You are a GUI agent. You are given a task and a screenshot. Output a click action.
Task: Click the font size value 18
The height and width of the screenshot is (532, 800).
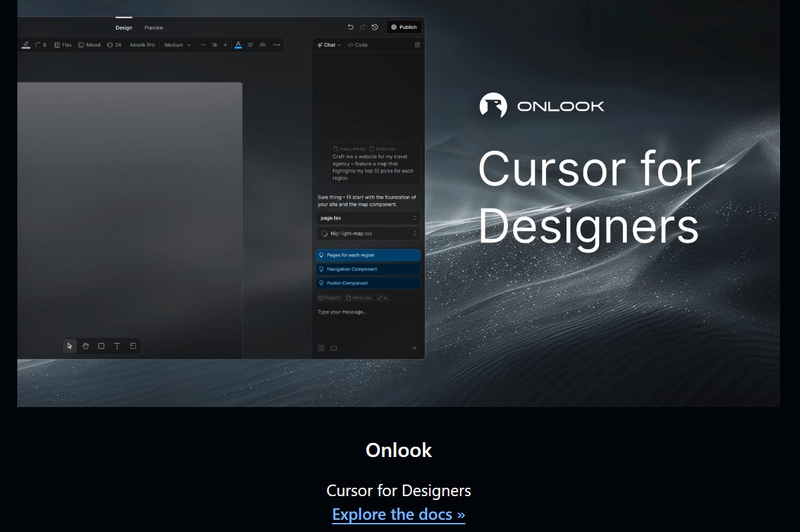tap(214, 45)
